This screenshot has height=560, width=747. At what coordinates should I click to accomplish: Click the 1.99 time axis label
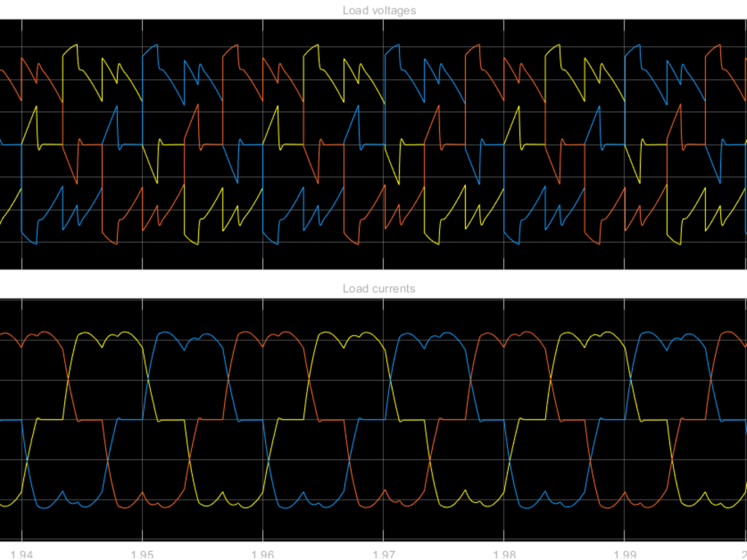point(624,555)
